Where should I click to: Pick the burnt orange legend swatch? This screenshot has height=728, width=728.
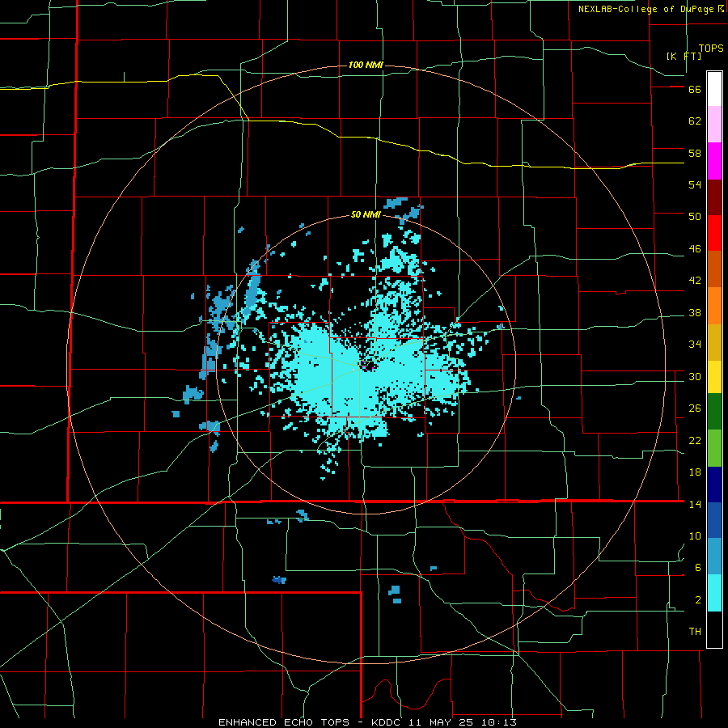[714, 269]
